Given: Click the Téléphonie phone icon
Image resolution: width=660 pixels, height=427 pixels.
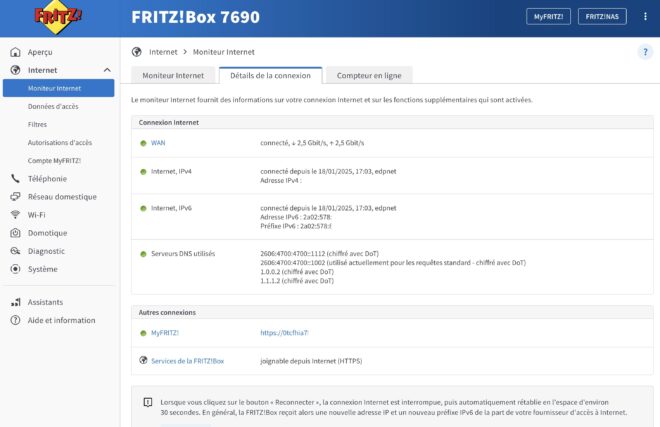Looking at the screenshot, I should [x=15, y=179].
